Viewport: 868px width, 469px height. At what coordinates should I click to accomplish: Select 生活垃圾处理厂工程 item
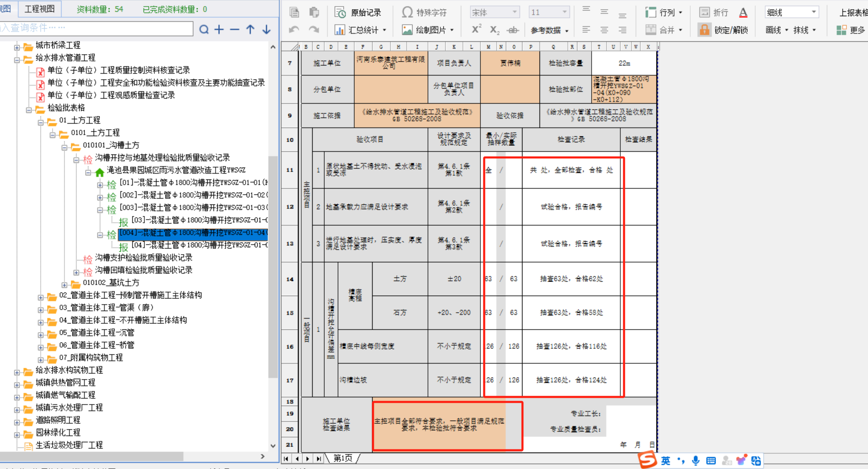(x=69, y=445)
